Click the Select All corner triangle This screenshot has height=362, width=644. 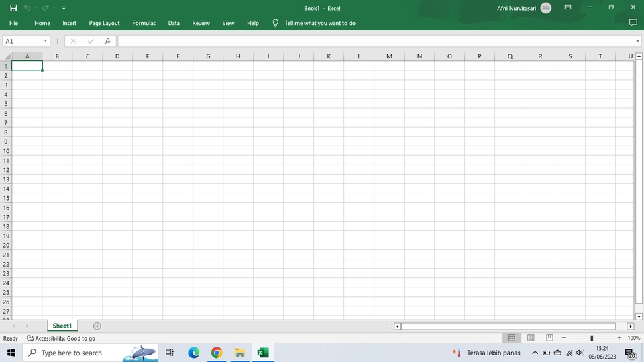coord(6,56)
